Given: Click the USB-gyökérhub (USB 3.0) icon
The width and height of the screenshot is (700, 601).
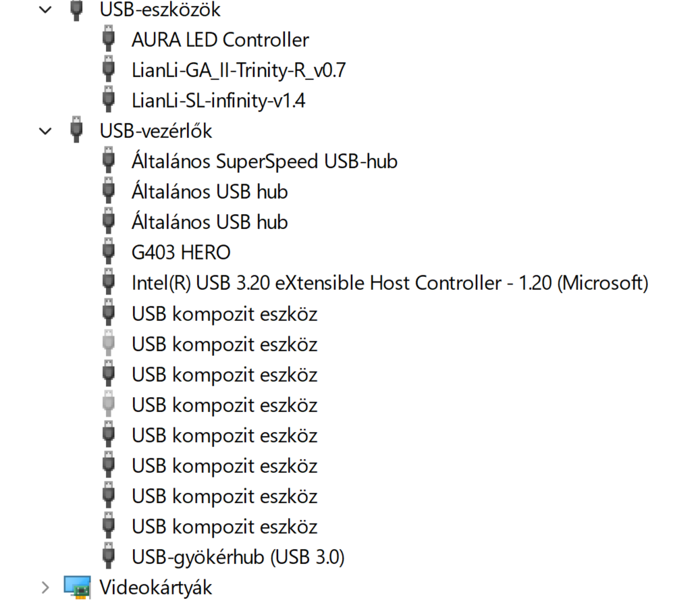Looking at the screenshot, I should 108,557.
